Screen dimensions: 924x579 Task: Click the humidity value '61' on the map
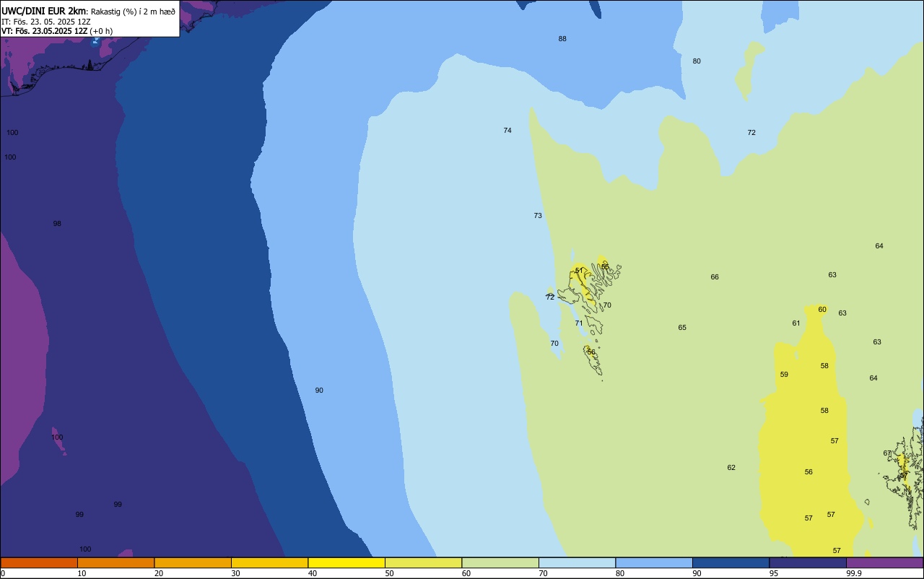click(x=796, y=323)
